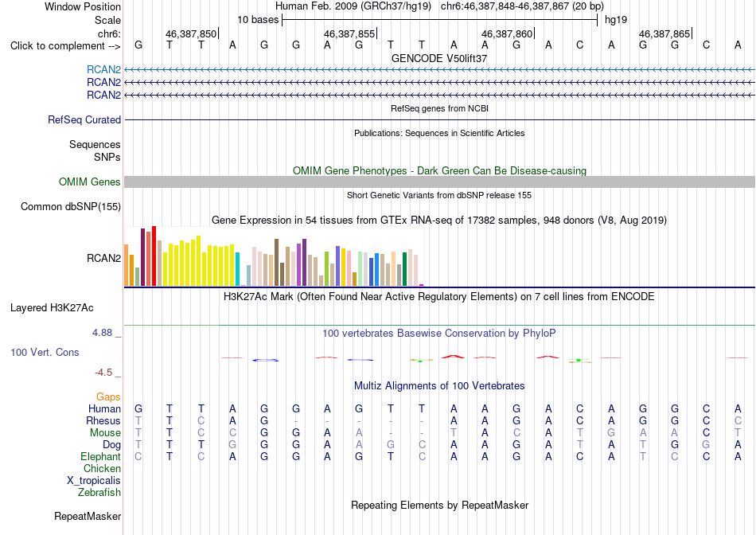Click the hg19 label beside the scale bar

click(x=616, y=20)
